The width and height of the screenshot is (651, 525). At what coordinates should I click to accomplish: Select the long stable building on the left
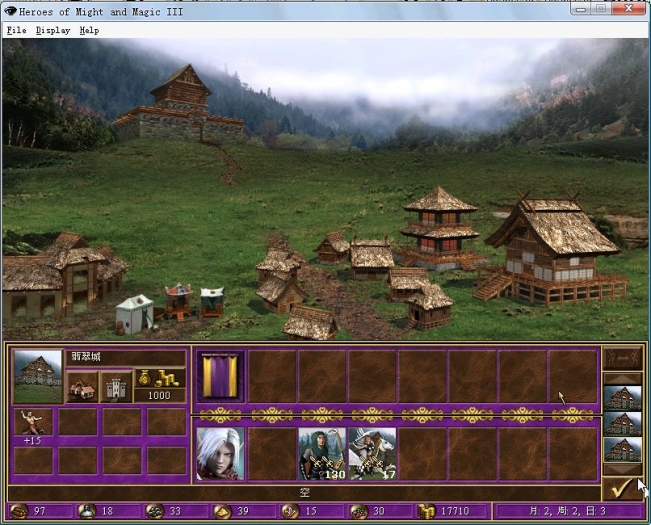[x=62, y=276]
